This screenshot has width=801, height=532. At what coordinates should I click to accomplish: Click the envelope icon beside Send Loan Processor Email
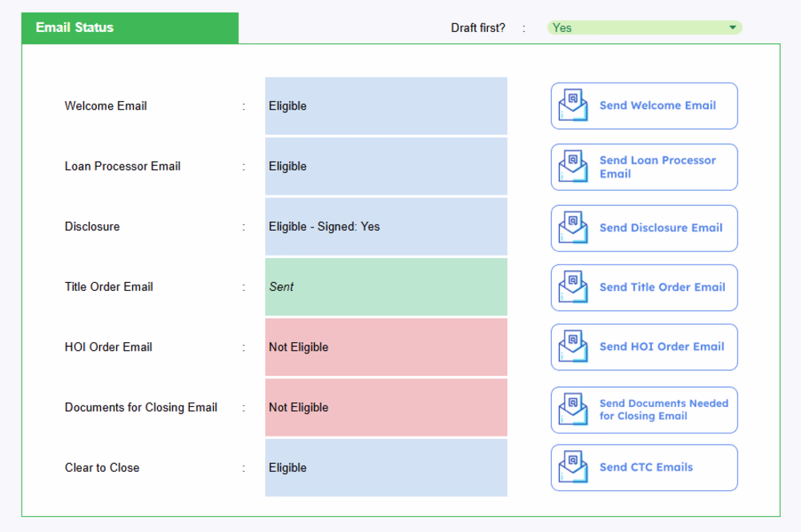574,167
